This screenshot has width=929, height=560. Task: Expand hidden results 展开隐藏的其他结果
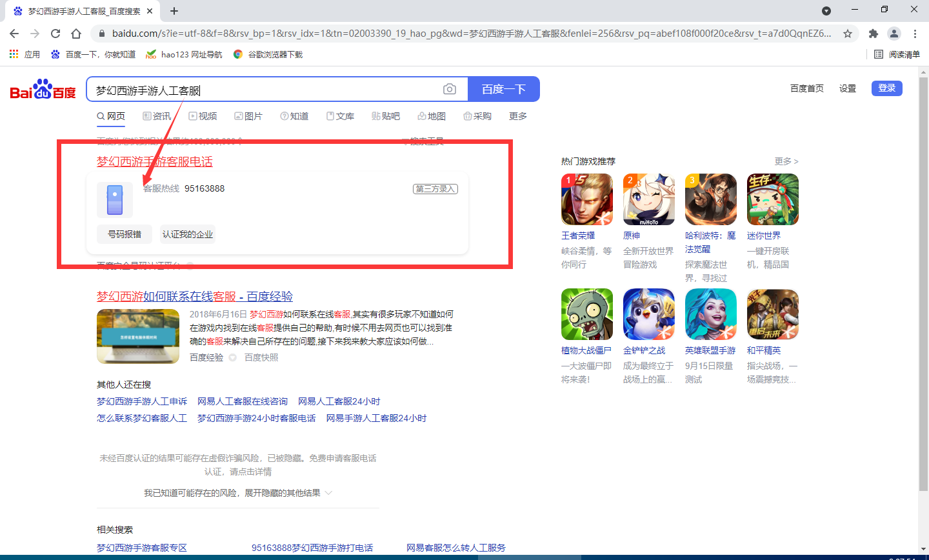[238, 493]
